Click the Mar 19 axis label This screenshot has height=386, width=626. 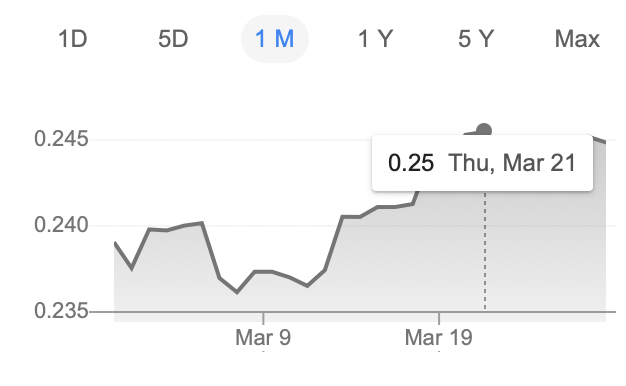438,337
